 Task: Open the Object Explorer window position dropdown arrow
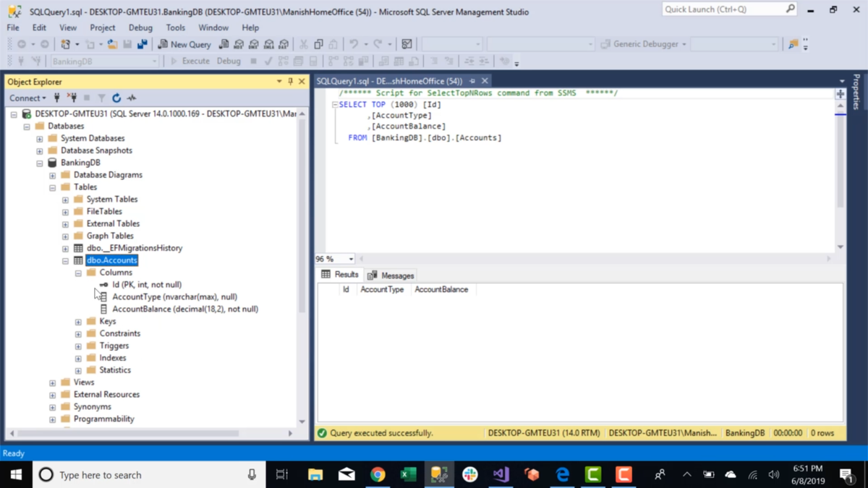pos(279,82)
